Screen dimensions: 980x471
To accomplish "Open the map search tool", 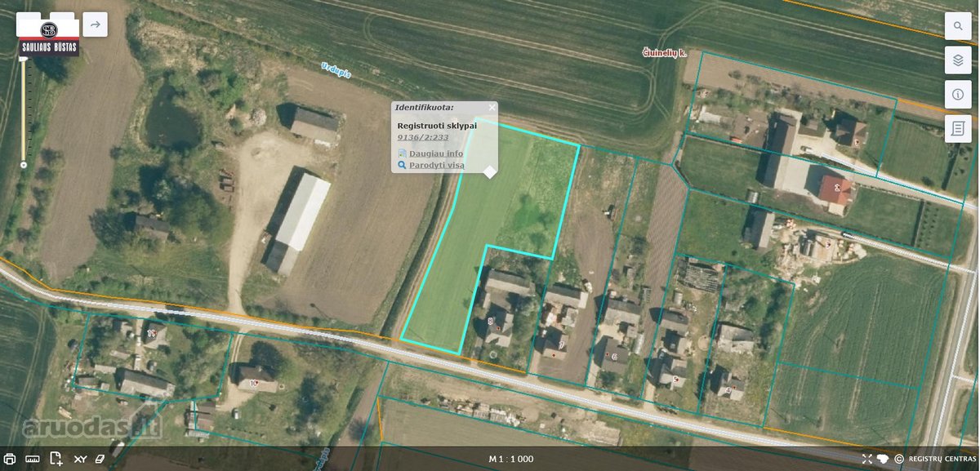I will (x=957, y=26).
